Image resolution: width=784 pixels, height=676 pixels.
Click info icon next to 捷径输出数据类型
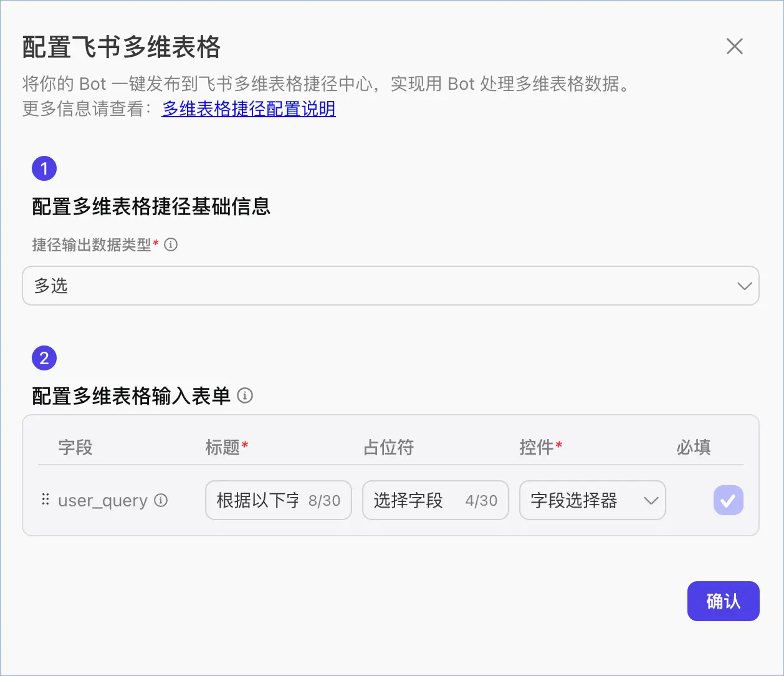171,245
